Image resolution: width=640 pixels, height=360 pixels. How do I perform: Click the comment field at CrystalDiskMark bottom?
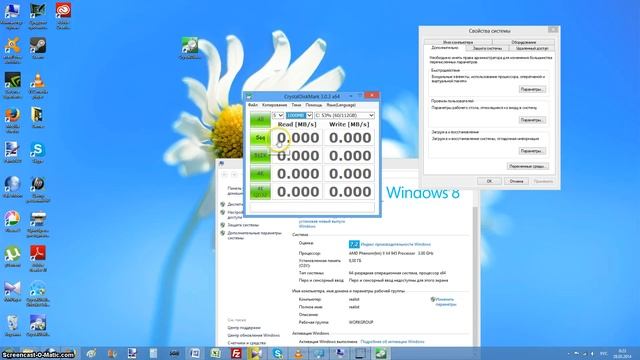coord(312,207)
